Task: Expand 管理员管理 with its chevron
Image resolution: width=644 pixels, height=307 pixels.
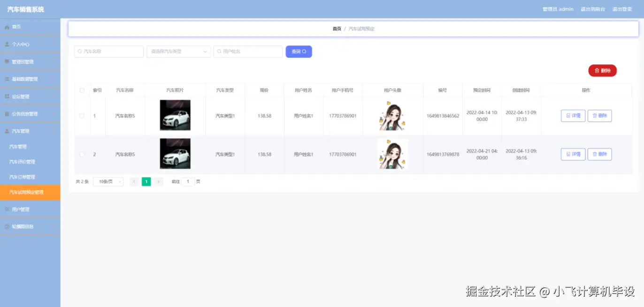Action: pyautogui.click(x=53, y=62)
